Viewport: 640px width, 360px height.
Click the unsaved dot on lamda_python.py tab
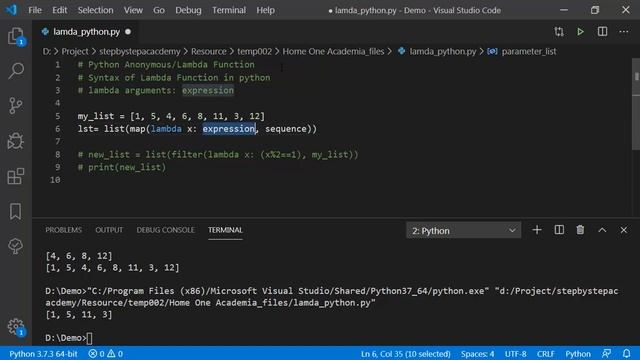(128, 31)
